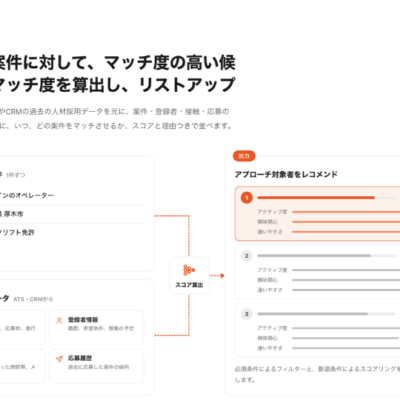Viewport: 400px width, 400px height.
Task: Click the 興味関心 bar in rank 3 card
Action: click(346, 338)
